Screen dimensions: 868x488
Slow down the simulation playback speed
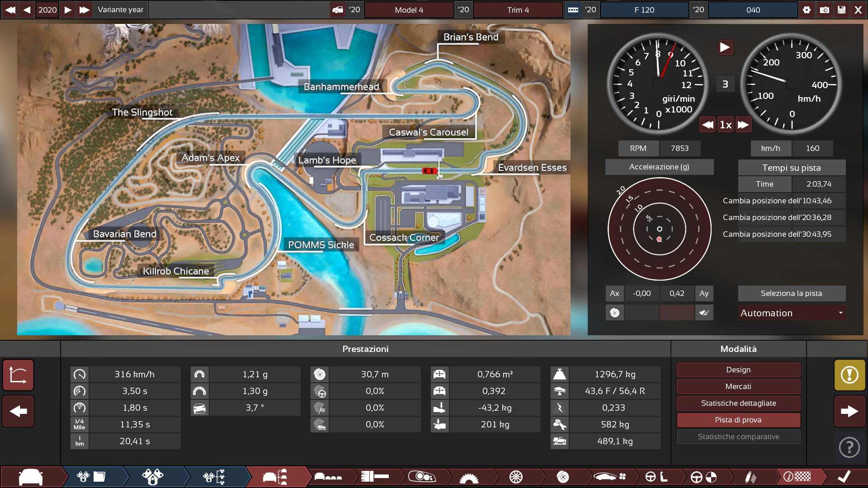[708, 125]
